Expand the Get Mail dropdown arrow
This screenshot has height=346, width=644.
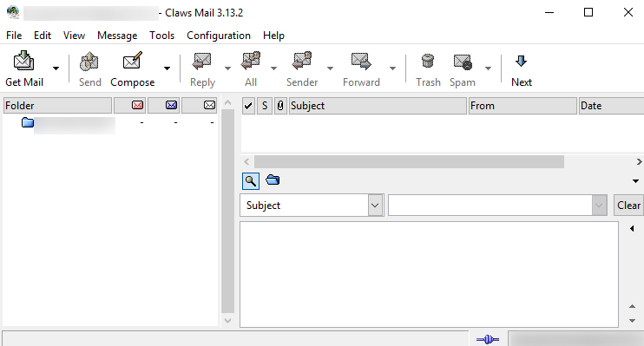click(x=56, y=69)
